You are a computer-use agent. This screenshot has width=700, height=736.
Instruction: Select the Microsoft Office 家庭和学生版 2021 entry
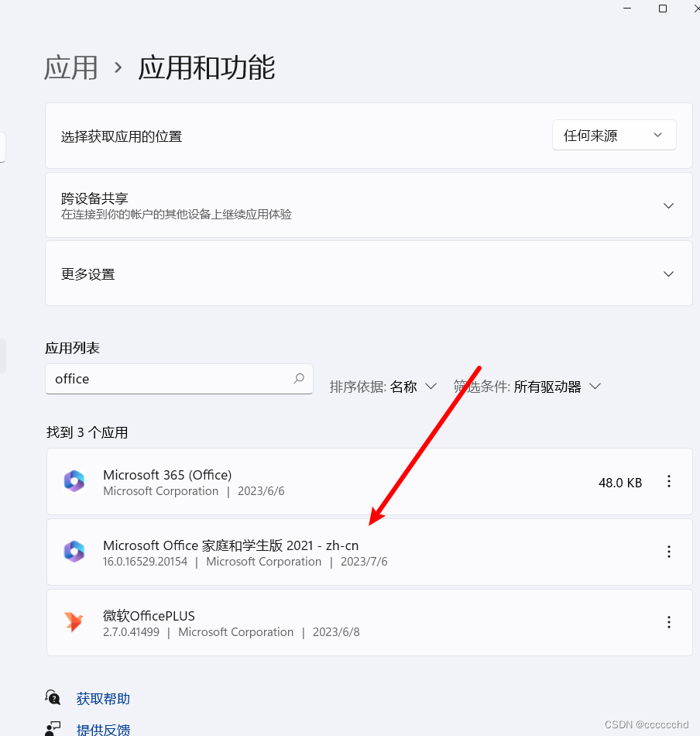[x=369, y=552]
